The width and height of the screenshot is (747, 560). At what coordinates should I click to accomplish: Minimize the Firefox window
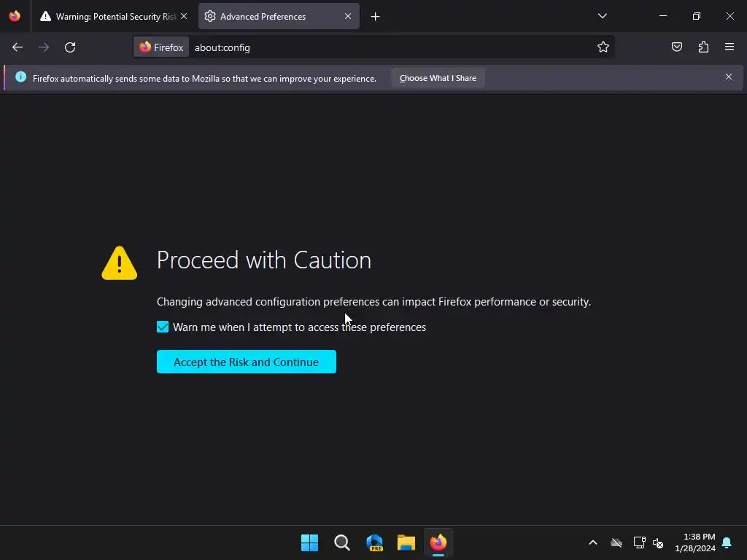click(x=662, y=16)
